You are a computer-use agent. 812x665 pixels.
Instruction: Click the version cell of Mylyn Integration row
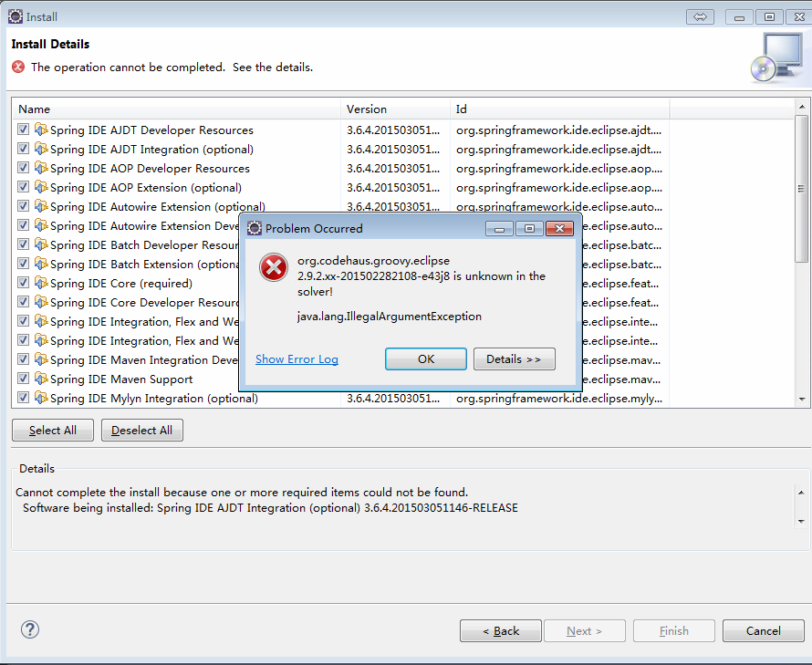pos(393,399)
